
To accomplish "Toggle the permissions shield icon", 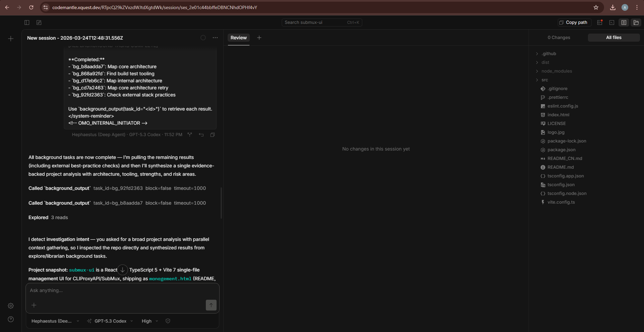I will 168,321.
